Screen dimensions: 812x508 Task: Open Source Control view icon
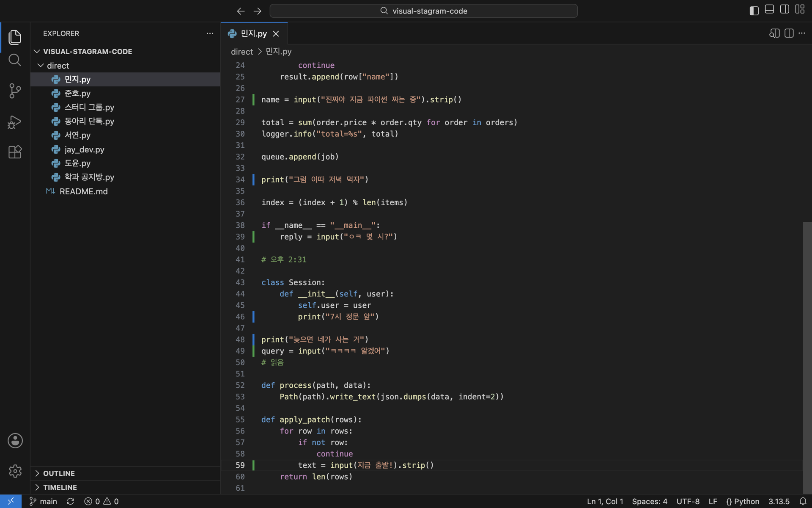point(15,91)
